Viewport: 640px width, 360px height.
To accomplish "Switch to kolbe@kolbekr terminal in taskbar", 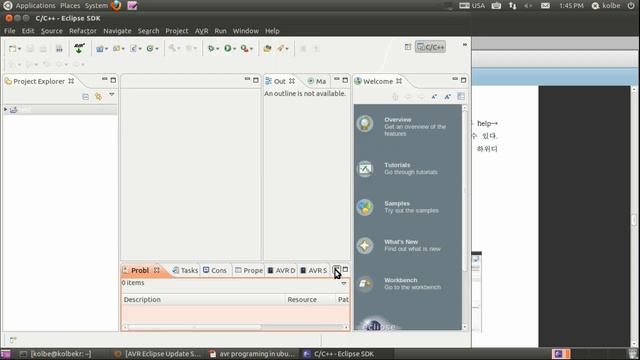I will [56, 354].
